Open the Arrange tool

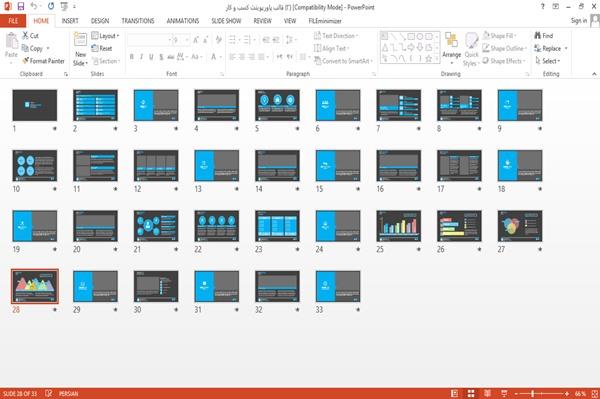point(452,49)
